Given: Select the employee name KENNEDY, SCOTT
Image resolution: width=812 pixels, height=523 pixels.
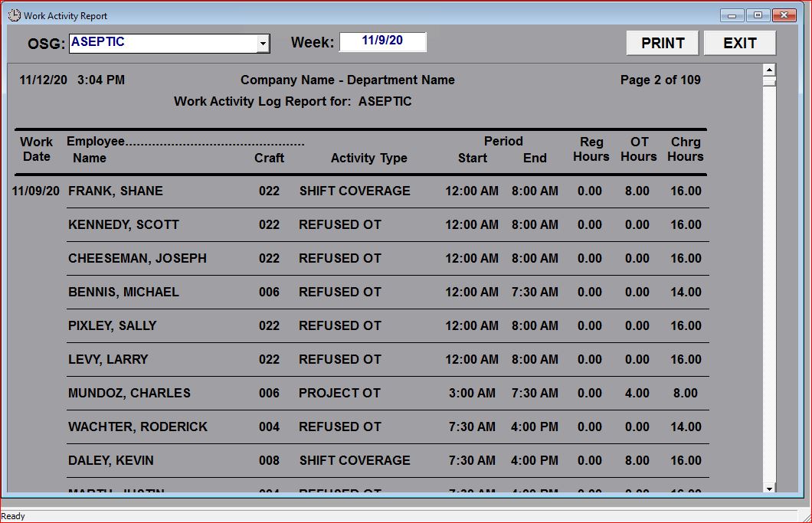Looking at the screenshot, I should 123,224.
